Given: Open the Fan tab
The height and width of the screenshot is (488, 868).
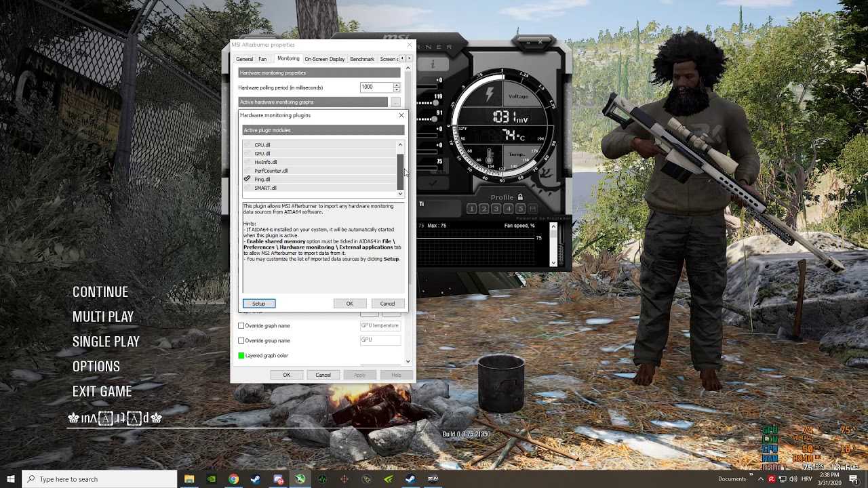Looking at the screenshot, I should pos(262,59).
